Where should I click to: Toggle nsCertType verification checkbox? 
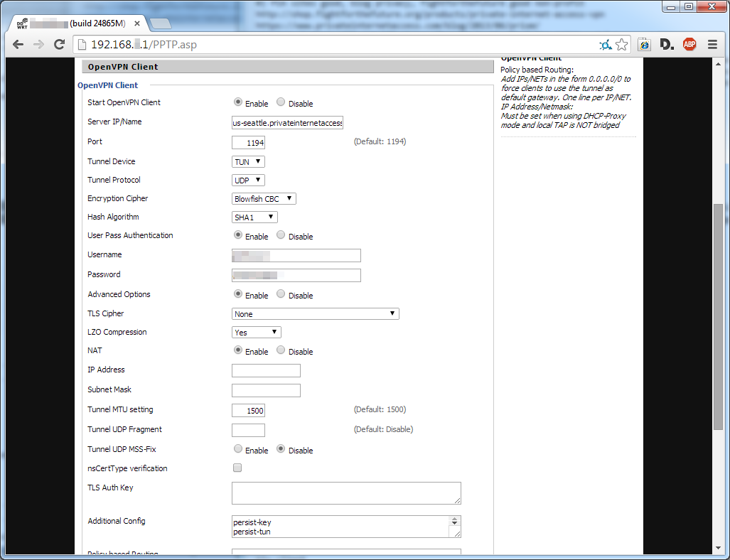tap(237, 468)
